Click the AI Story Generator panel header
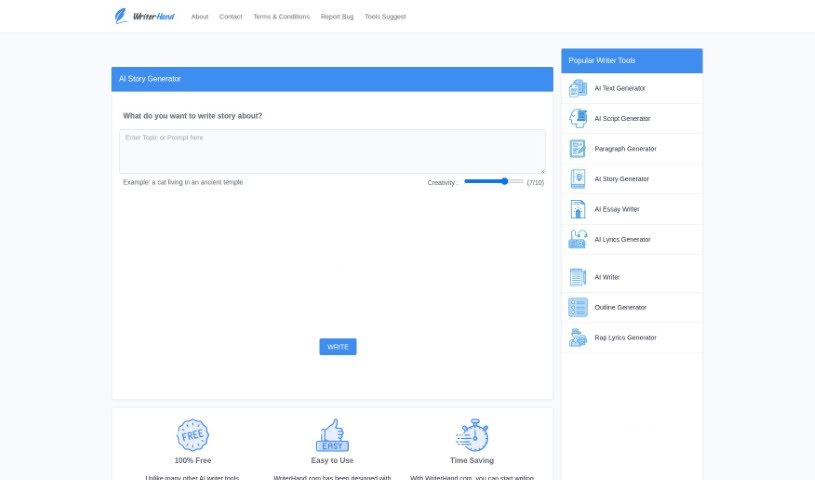Screen dimensions: 815x480 click(x=332, y=79)
